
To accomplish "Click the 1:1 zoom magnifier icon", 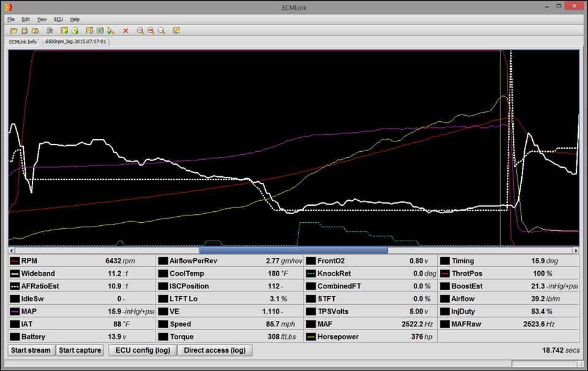I will [x=140, y=31].
